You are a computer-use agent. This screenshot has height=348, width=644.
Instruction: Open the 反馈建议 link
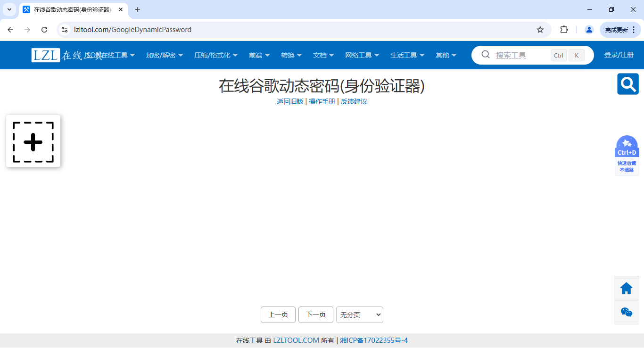354,101
